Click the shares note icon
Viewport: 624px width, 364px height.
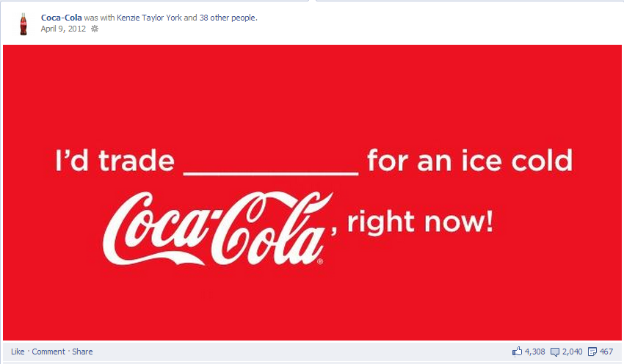[592, 352]
